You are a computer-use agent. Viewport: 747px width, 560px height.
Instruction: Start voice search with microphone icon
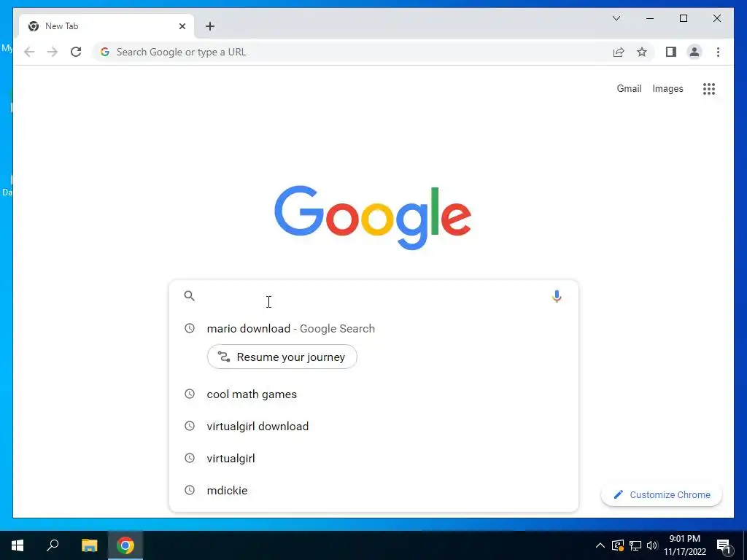click(x=557, y=296)
